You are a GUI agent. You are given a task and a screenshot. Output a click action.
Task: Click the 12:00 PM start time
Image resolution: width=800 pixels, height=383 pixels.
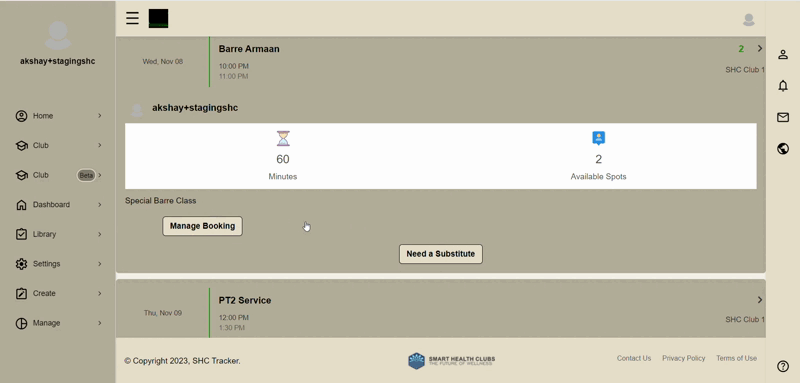[234, 317]
